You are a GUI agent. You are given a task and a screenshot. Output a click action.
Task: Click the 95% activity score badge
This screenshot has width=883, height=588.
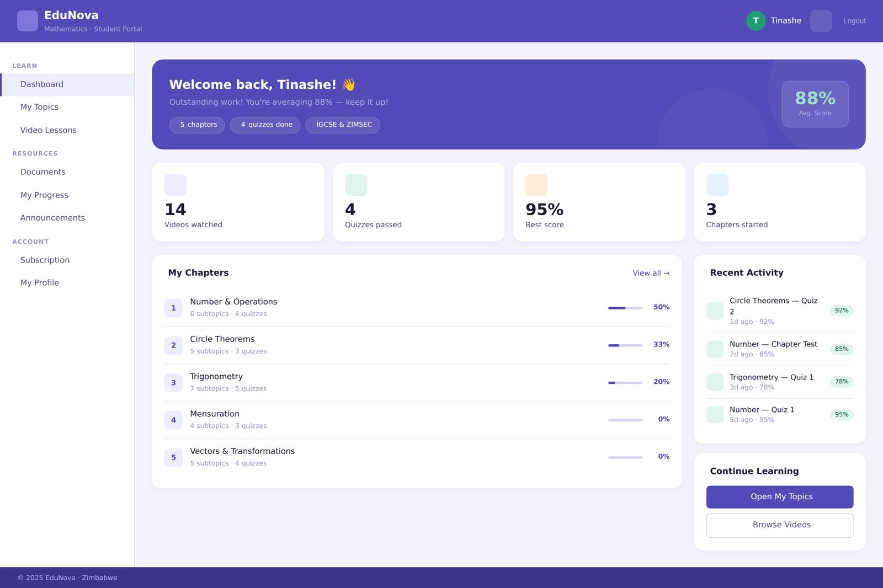(x=842, y=415)
